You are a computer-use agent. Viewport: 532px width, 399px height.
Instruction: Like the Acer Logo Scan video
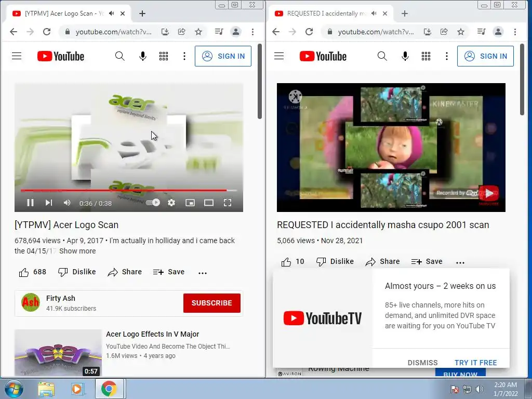pyautogui.click(x=32, y=272)
